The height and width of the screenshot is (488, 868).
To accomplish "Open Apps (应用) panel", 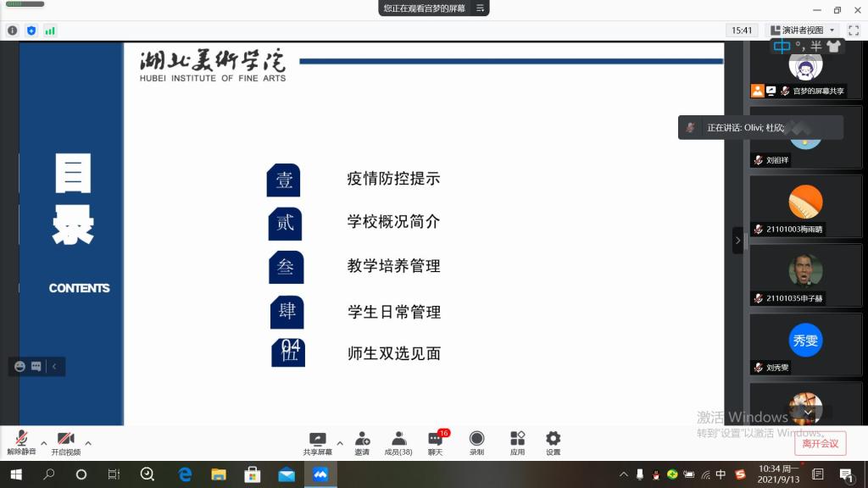I will coord(518,442).
